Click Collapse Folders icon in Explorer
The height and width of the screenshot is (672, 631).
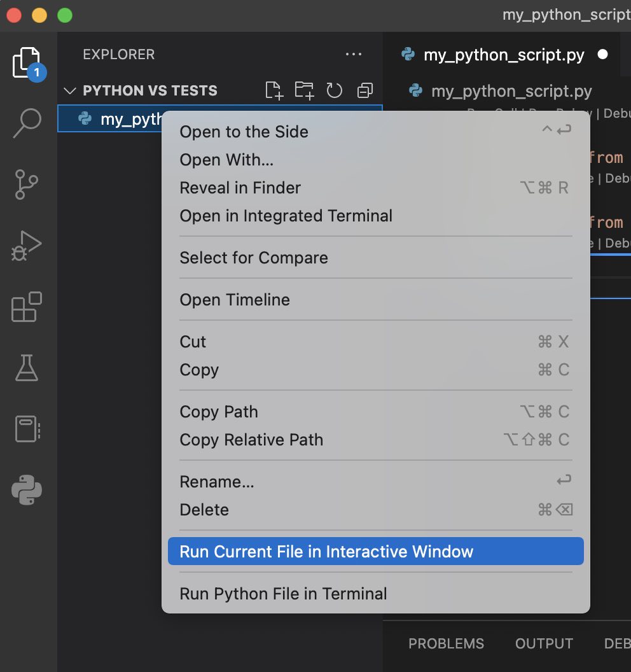(x=365, y=90)
